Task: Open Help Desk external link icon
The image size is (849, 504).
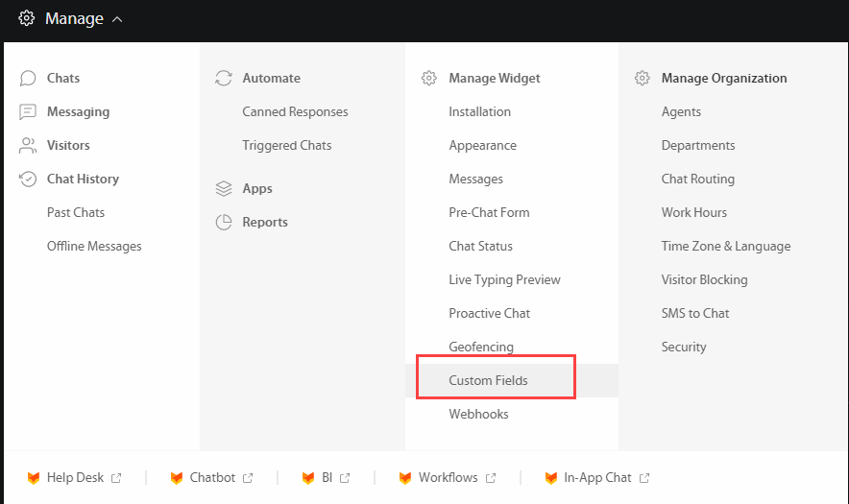Action: (116, 478)
